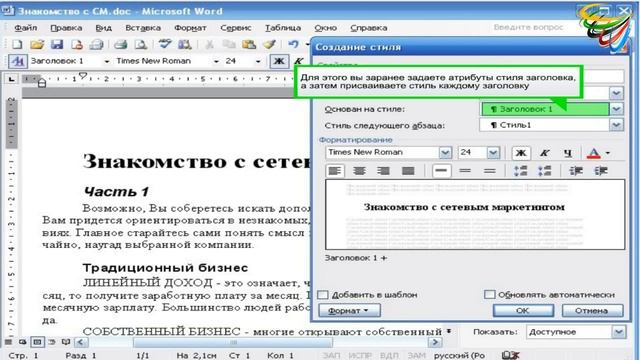
Task: Open the Таблица menu
Action: [x=283, y=28]
